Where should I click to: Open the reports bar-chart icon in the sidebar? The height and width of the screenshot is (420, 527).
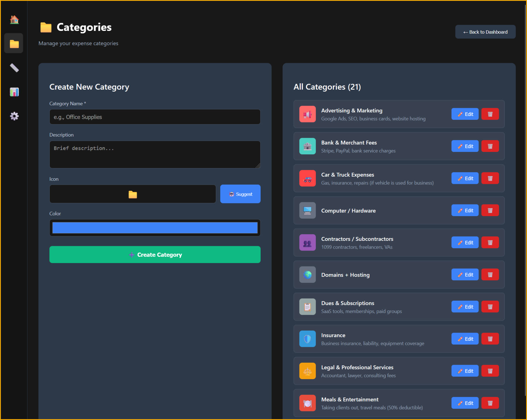pyautogui.click(x=14, y=92)
